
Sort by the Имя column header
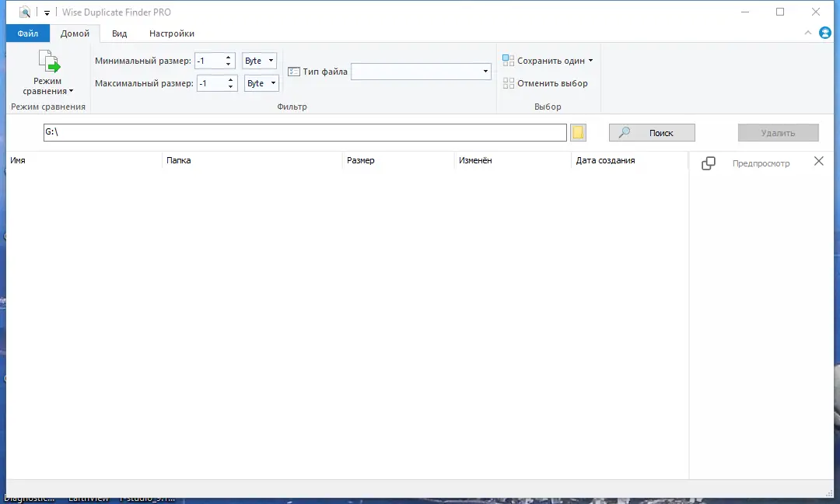point(84,160)
